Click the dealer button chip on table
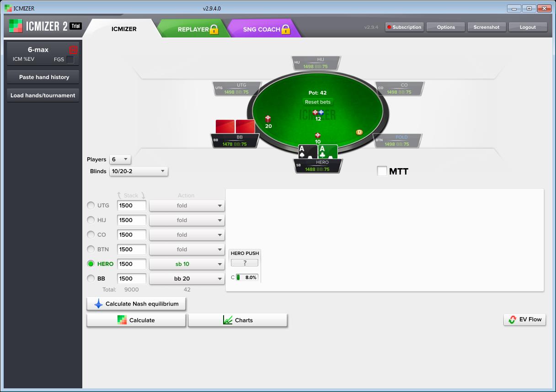This screenshot has width=556, height=392. tap(359, 132)
